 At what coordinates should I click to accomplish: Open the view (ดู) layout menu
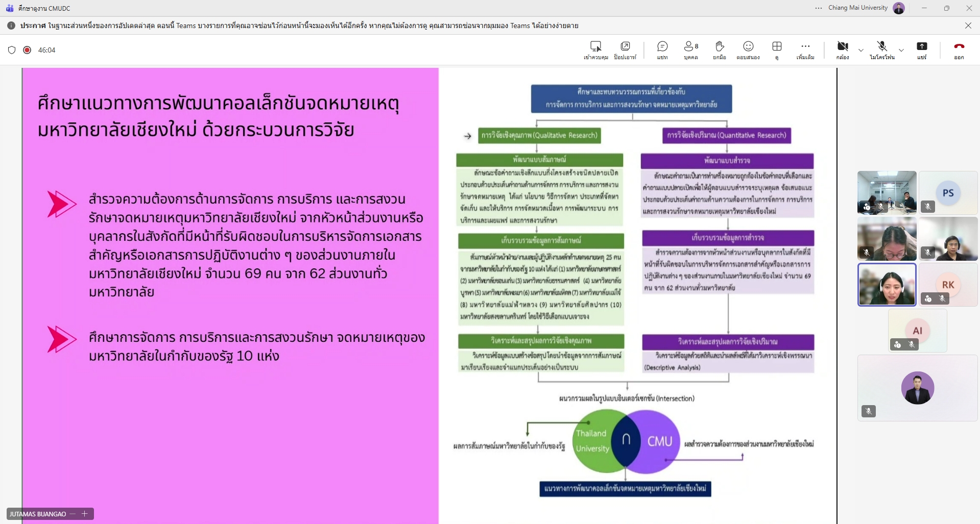(777, 50)
